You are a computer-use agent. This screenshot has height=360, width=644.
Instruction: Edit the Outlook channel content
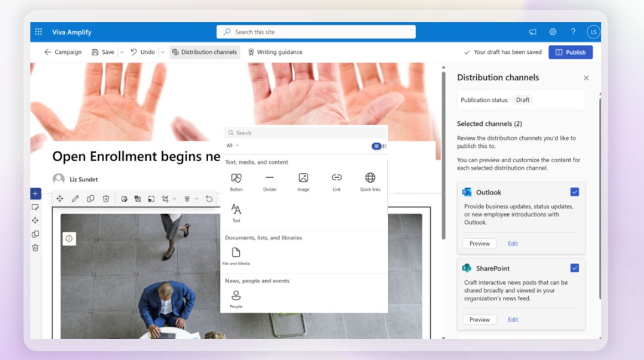coord(513,243)
